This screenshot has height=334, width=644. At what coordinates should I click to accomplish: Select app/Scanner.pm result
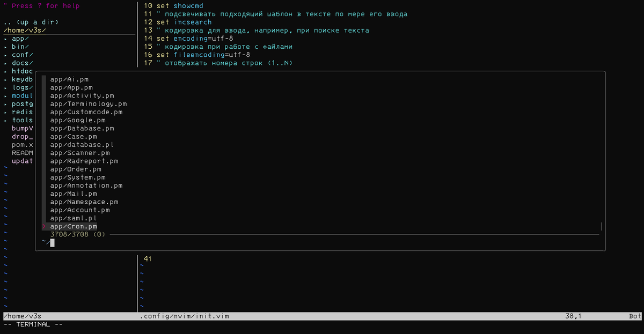(80, 153)
